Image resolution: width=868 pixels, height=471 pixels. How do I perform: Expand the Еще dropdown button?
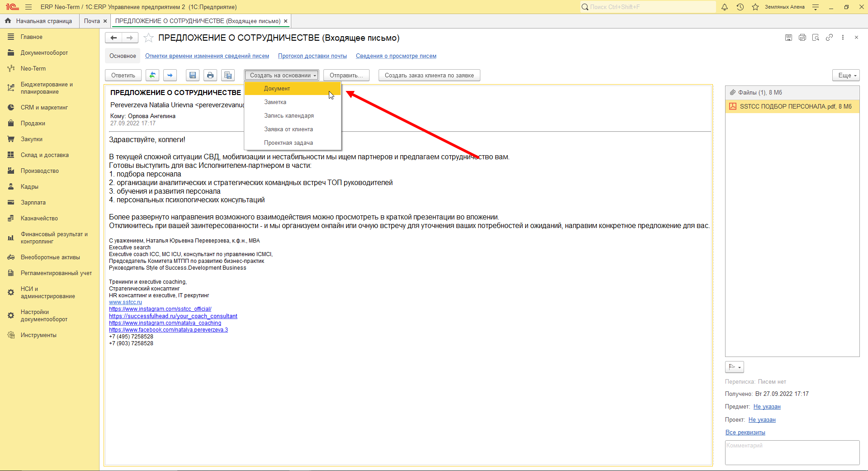846,75
